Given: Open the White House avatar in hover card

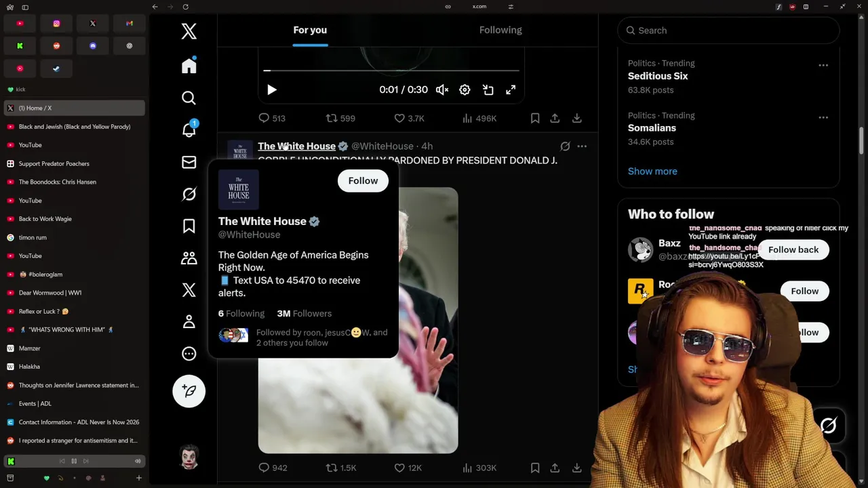Looking at the screenshot, I should (x=239, y=190).
